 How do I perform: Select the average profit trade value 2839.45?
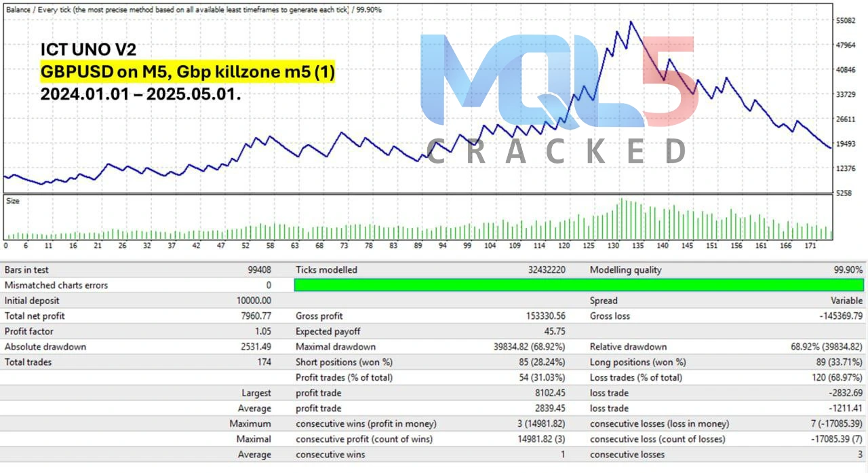pyautogui.click(x=549, y=408)
